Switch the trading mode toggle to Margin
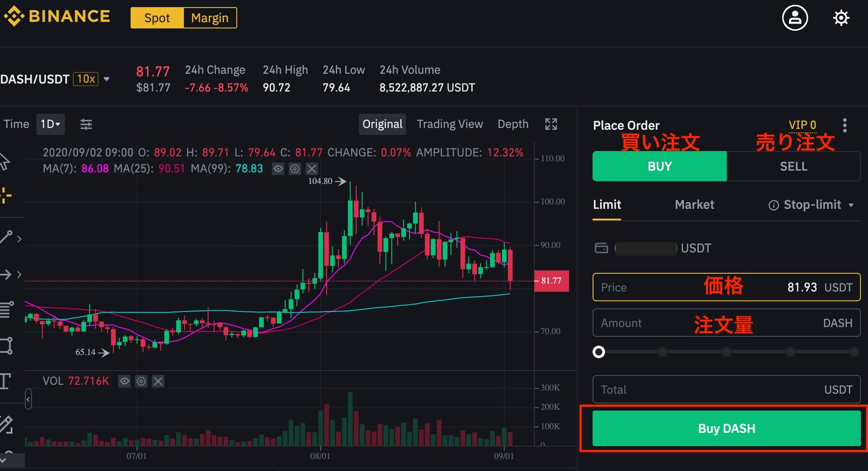868x471 pixels. [x=210, y=18]
